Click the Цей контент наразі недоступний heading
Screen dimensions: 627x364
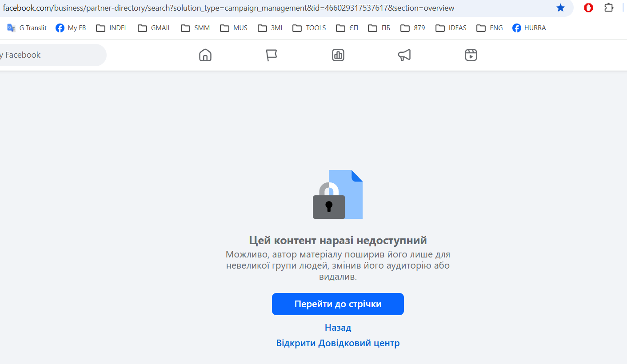pos(338,241)
